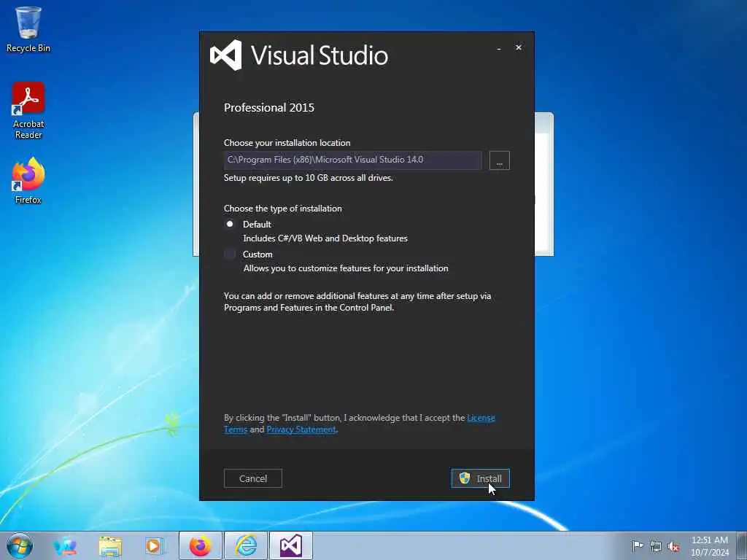Open the File Explorer taskbar icon

111,546
